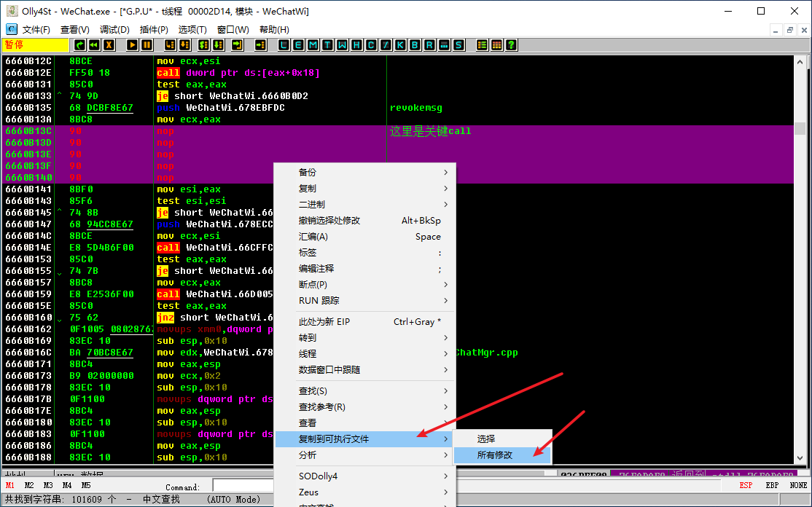Viewport: 812px width, 507px height.
Task: Expand the RUN 跟踪 submenu
Action: coord(365,301)
